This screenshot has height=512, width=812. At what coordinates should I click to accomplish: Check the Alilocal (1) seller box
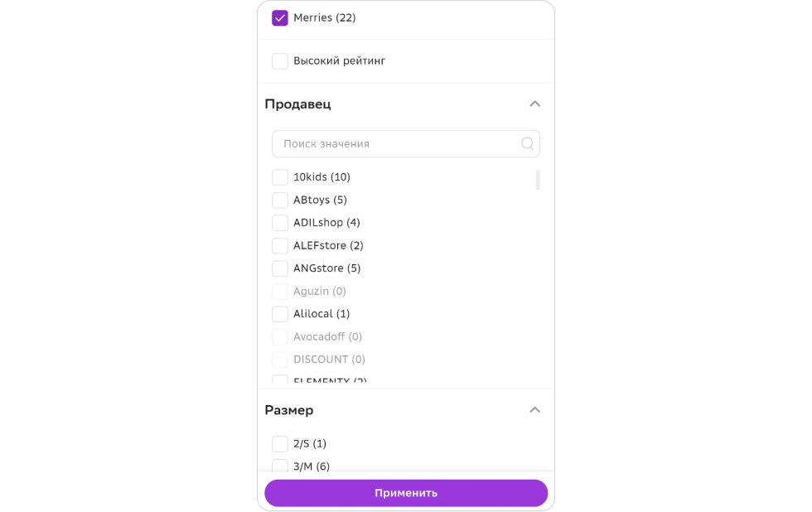click(x=280, y=314)
